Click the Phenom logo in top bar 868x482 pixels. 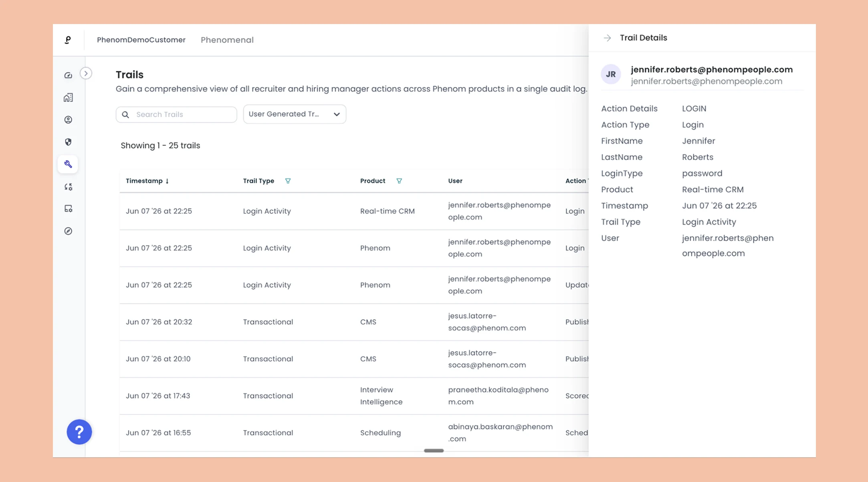click(x=68, y=40)
